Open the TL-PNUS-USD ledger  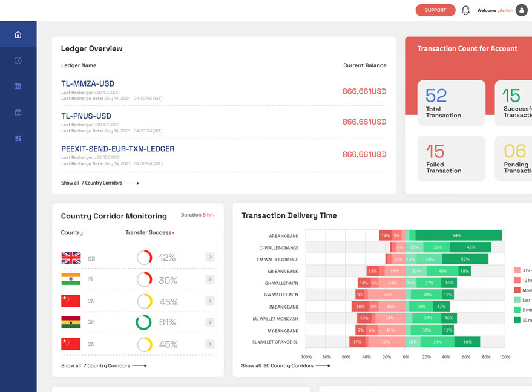tap(86, 116)
